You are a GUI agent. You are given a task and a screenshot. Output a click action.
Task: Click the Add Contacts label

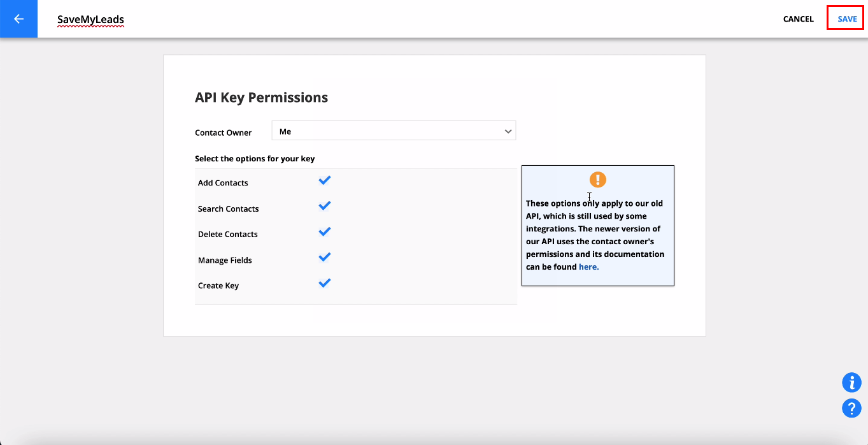coord(223,183)
